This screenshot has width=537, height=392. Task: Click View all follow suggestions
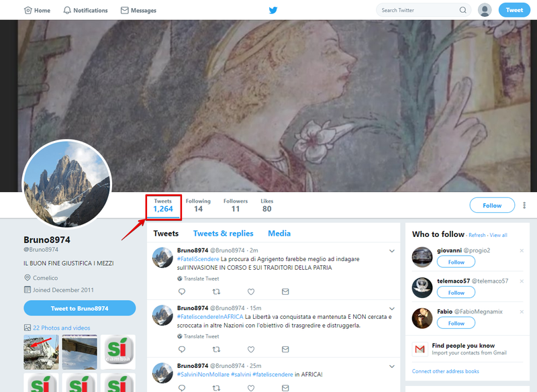[x=498, y=235]
